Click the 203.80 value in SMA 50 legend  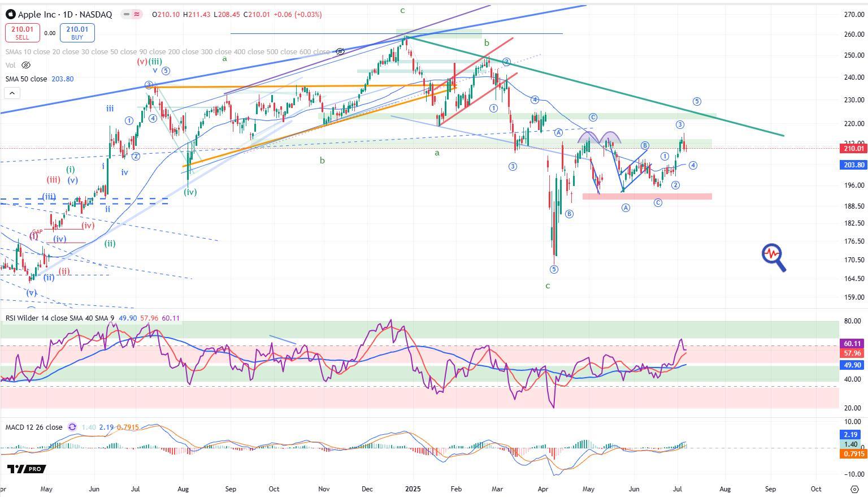pyautogui.click(x=62, y=79)
